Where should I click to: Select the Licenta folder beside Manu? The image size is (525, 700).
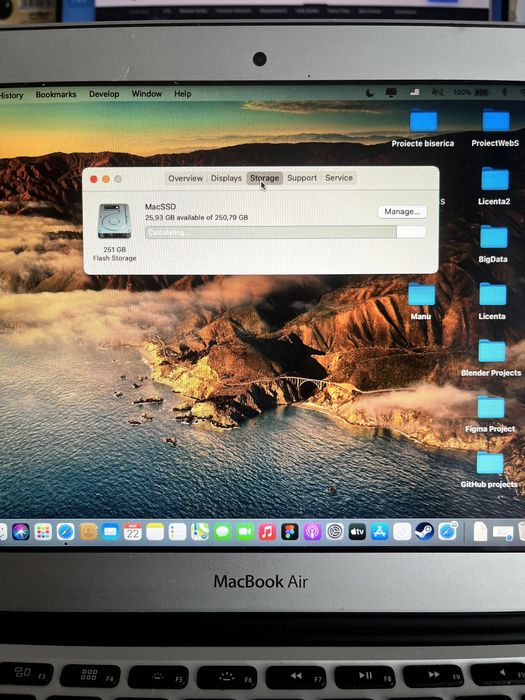tap(492, 302)
